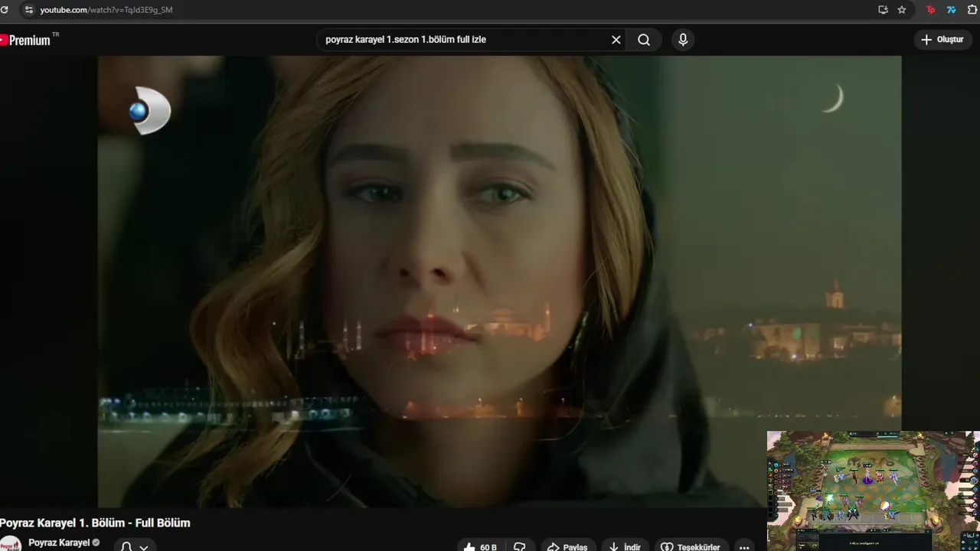Screen dimensions: 980x551
Task: Start voice search with the microphone icon
Action: 683,40
